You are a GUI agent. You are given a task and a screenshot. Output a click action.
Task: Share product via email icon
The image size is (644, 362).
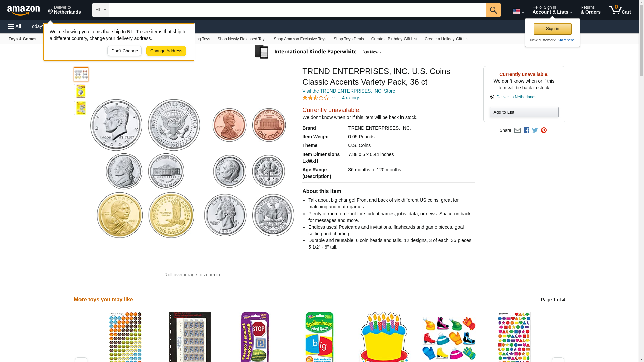click(x=517, y=130)
